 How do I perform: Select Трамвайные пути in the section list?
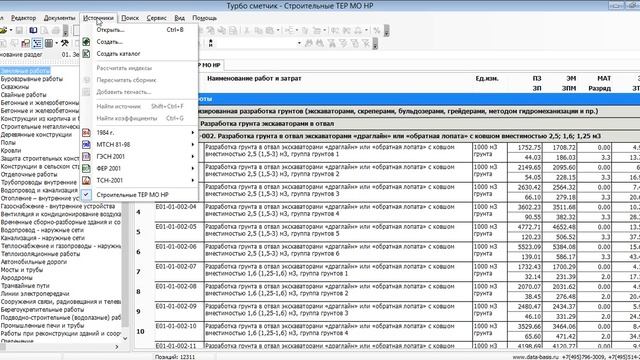[25, 286]
